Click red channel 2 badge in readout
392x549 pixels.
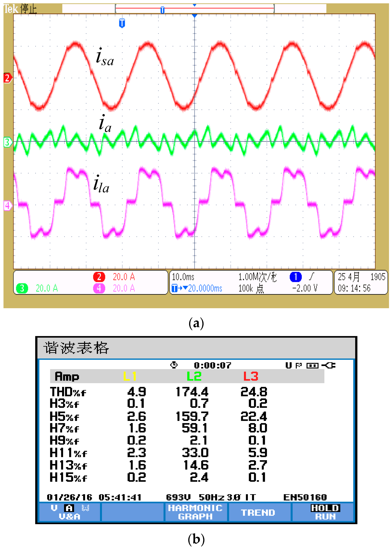(x=99, y=277)
